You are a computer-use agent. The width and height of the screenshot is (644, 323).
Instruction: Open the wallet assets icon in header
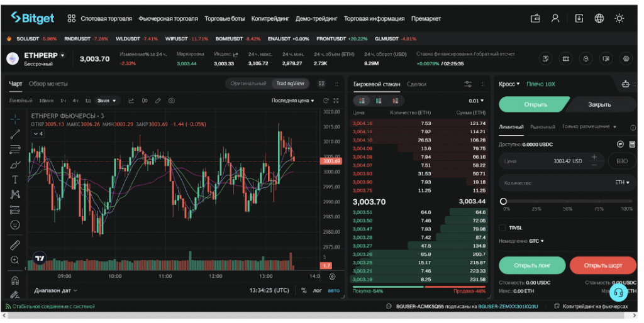[x=535, y=19]
